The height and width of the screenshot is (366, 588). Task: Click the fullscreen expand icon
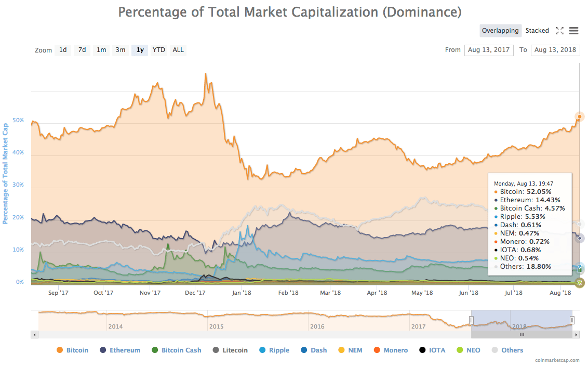click(559, 31)
